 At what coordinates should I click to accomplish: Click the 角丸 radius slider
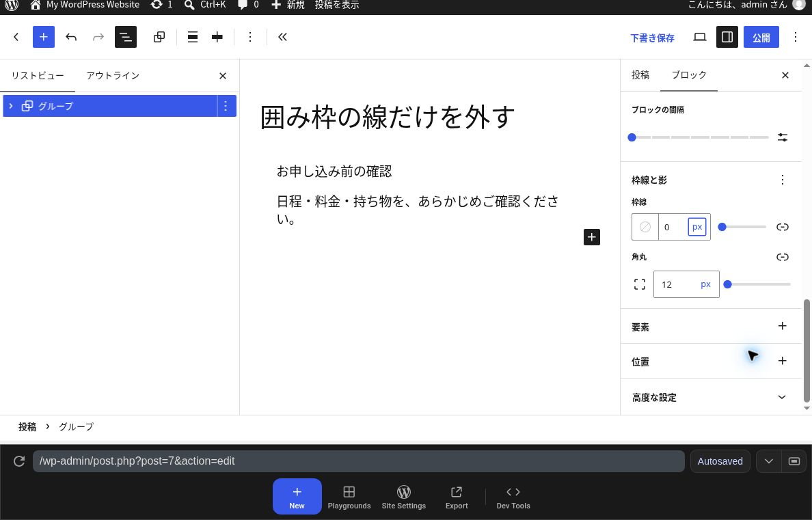tap(757, 284)
